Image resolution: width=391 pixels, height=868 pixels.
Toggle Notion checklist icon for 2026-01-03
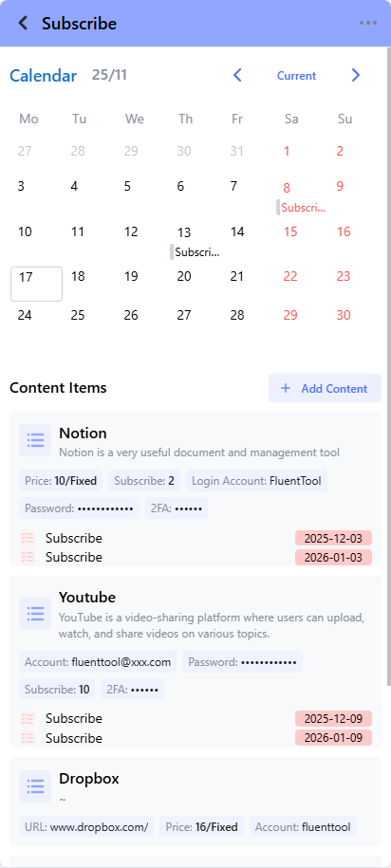(28, 557)
